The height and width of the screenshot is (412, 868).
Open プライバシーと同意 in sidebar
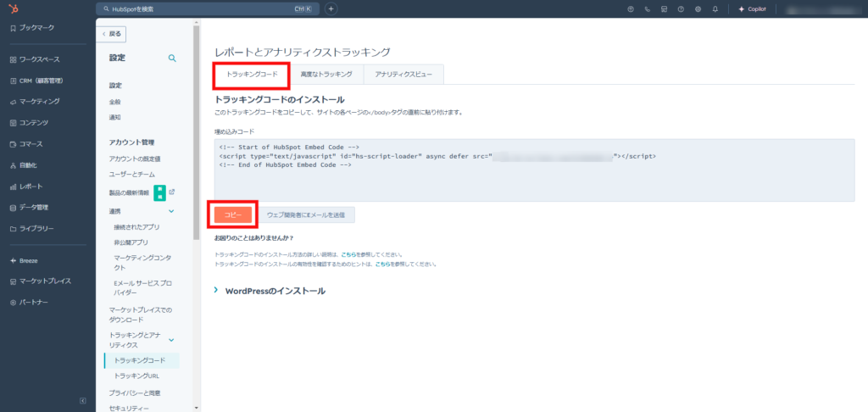(135, 393)
